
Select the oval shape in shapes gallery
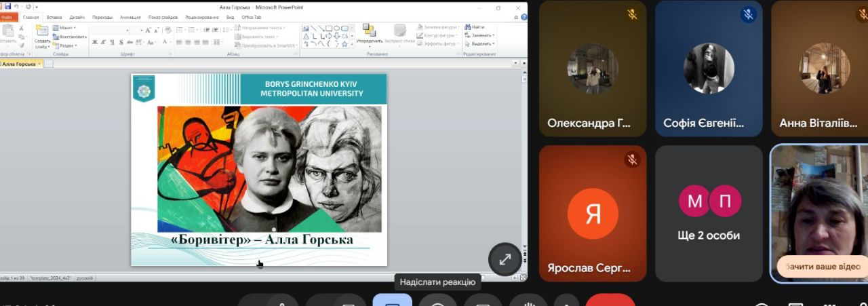click(336, 28)
